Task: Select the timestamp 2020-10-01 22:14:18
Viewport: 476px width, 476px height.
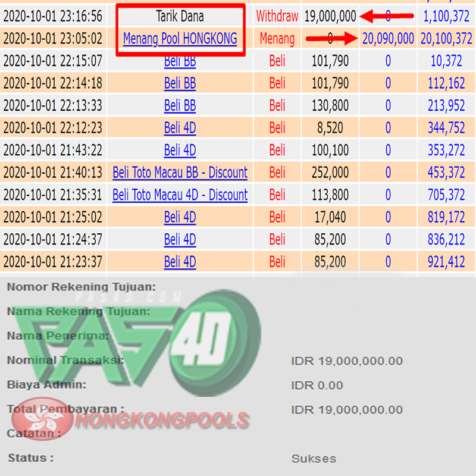Action: point(53,83)
